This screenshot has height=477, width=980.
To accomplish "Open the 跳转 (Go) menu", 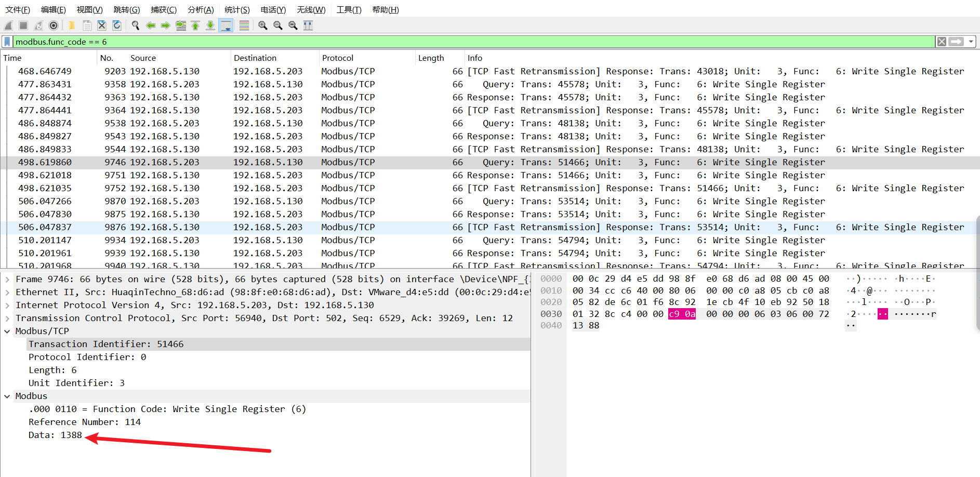I will click(127, 10).
